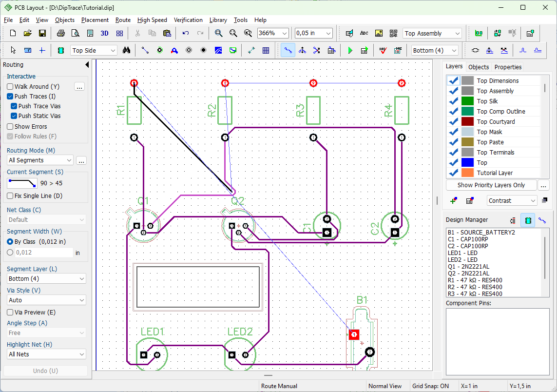Check Fix Single Line (D)
This screenshot has width=557, height=392.
[10, 196]
